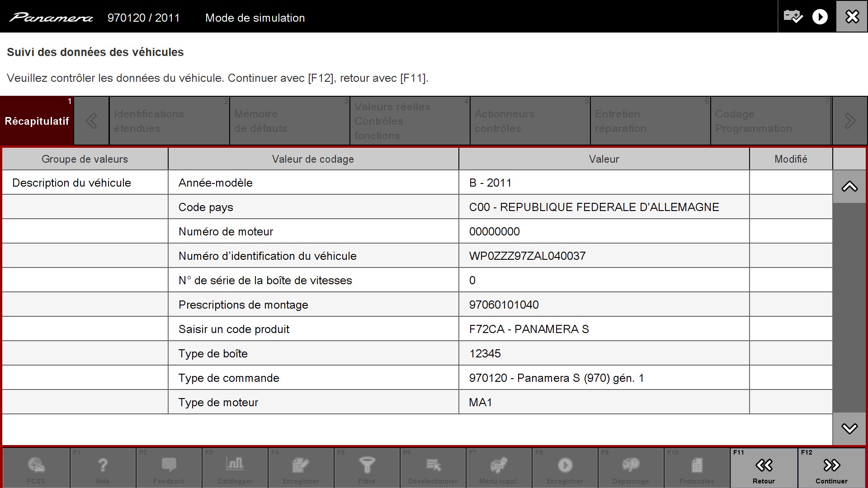Open the Dépannage F9 tool
Screen dimensions: 868x488
[631, 468]
